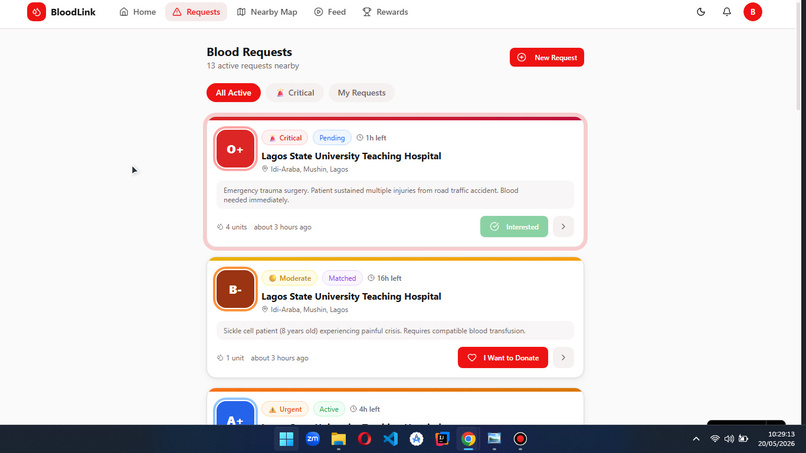
Task: Click the 1 unit label
Action: pos(230,358)
